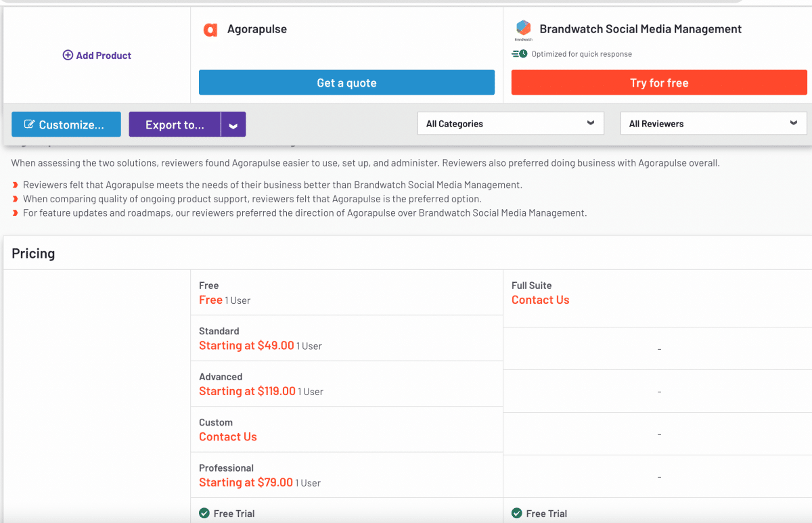Screen dimensions: 812x523
Task: Click the Export to button
Action: 175,124
